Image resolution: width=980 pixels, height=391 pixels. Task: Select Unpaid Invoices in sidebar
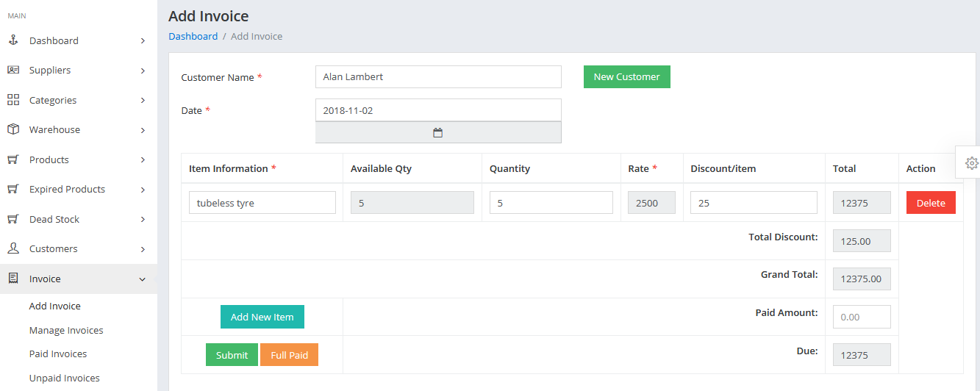(x=64, y=378)
